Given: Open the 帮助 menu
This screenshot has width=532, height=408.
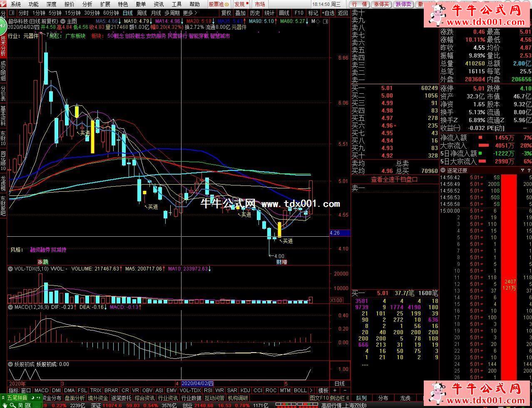Looking at the screenshot, I should click(x=194, y=4).
